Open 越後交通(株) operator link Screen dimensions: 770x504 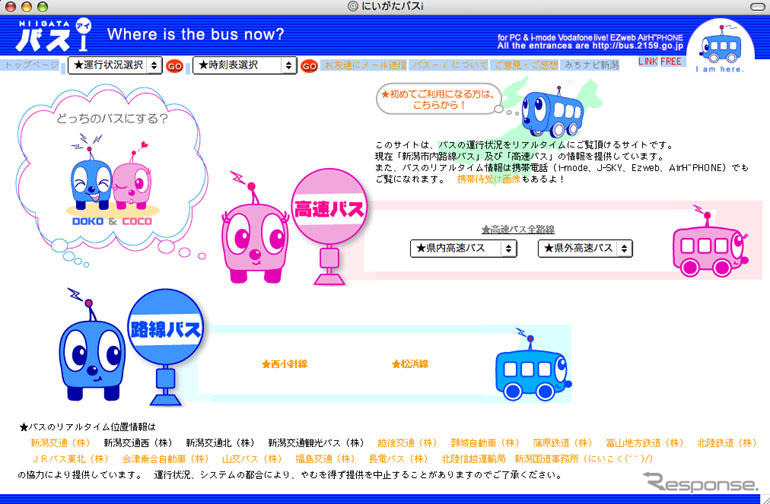[407, 443]
